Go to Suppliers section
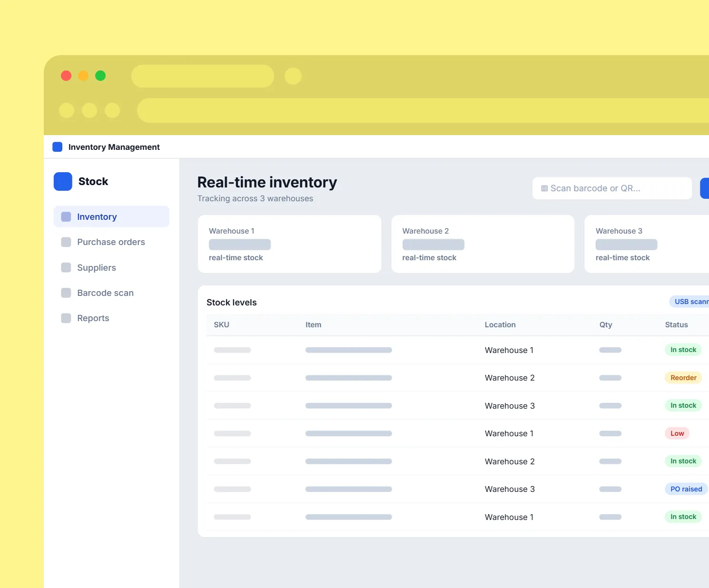 coord(111,267)
